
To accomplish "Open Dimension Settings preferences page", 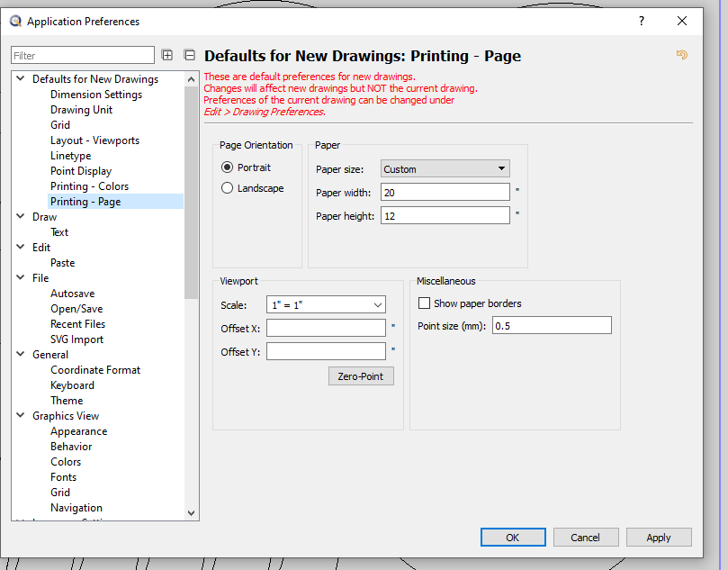I will tap(96, 95).
